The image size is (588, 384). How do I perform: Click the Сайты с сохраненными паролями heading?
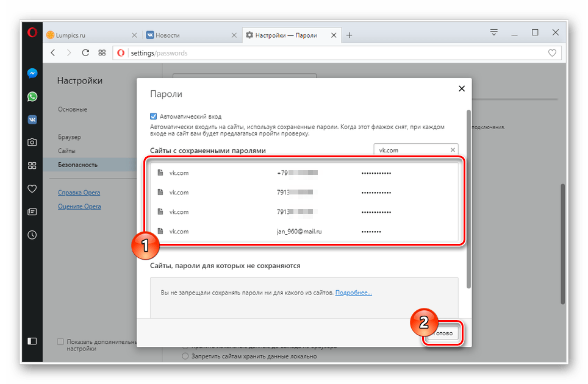pyautogui.click(x=208, y=151)
